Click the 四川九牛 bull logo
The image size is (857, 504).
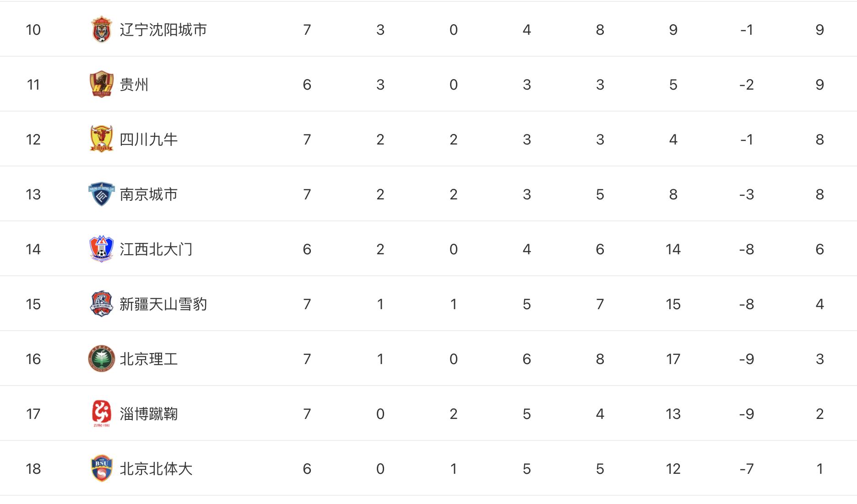(x=101, y=139)
